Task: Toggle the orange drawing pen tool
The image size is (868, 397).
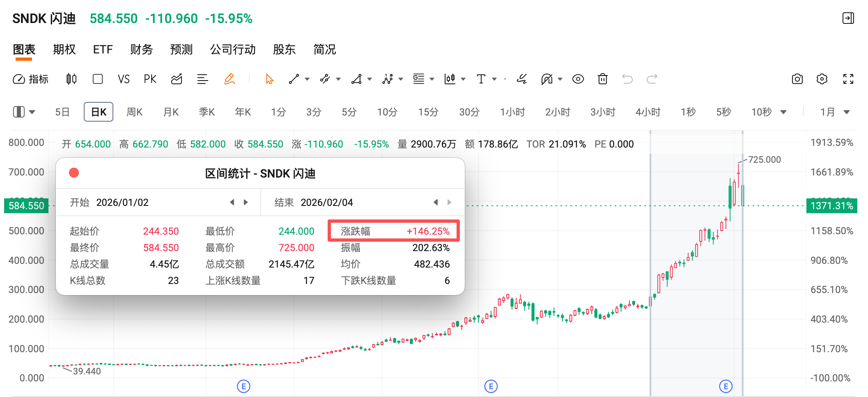Action: click(x=230, y=79)
